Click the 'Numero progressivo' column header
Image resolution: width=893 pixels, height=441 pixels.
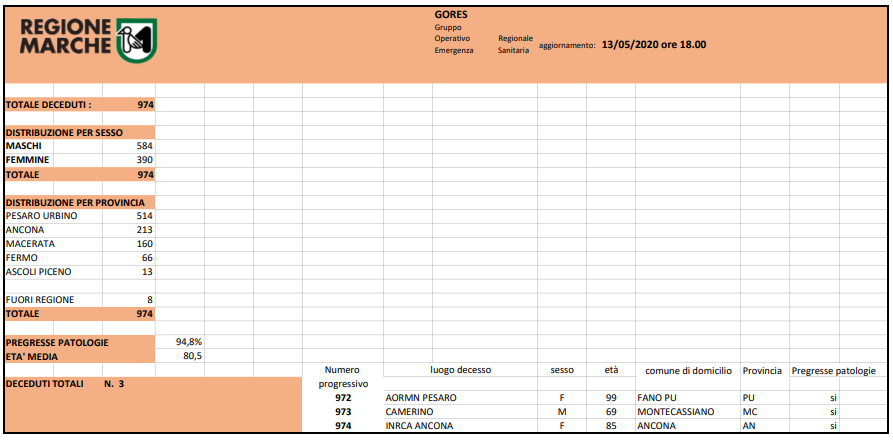(342, 377)
